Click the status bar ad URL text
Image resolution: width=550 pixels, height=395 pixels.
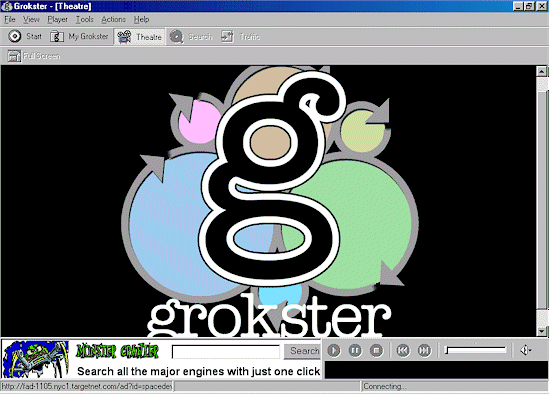87,386
